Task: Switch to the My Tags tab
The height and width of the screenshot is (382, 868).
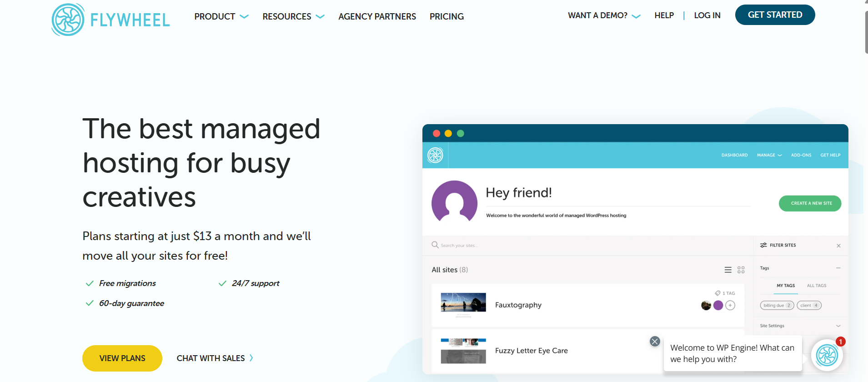Action: pyautogui.click(x=786, y=286)
